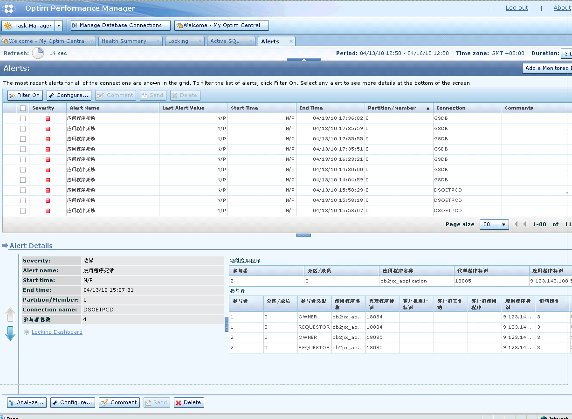Click the star icon next to Locking Dashboard
This screenshot has width=572, height=419.
click(26, 332)
